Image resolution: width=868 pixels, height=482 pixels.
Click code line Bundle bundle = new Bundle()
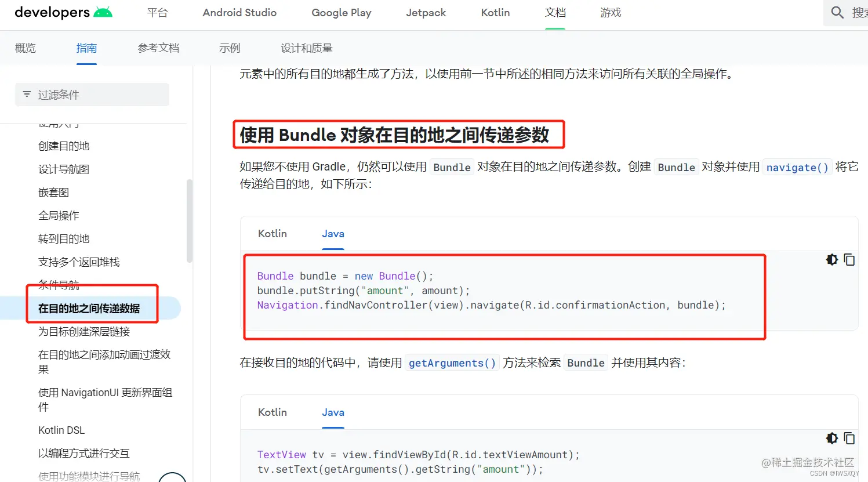click(x=345, y=276)
